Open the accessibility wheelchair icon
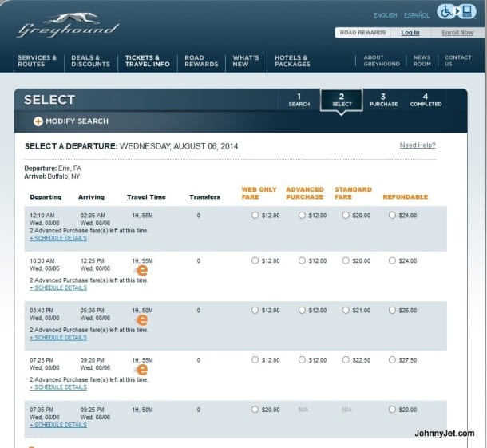Screen dimensions: 487x448 (x=446, y=12)
